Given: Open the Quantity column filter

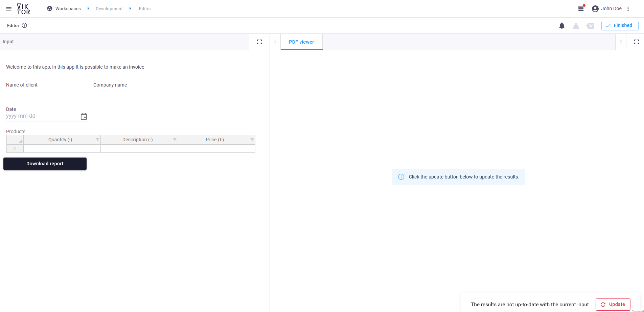Looking at the screenshot, I should click(97, 140).
